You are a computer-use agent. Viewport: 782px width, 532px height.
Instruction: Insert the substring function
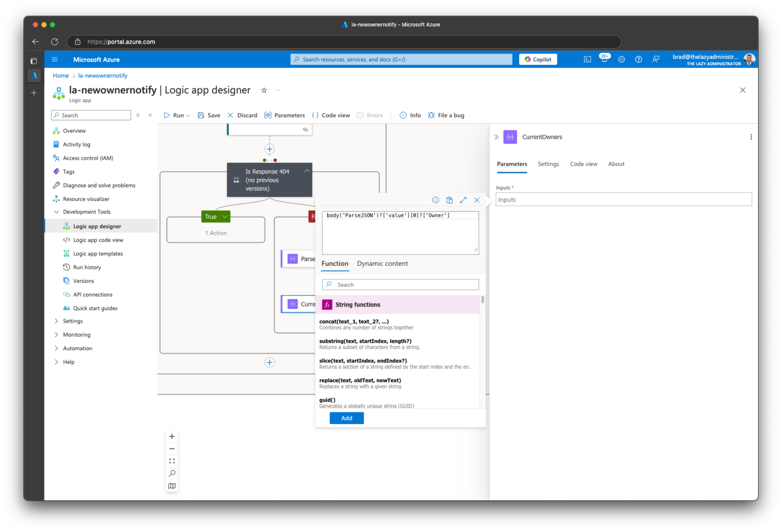tap(397, 344)
